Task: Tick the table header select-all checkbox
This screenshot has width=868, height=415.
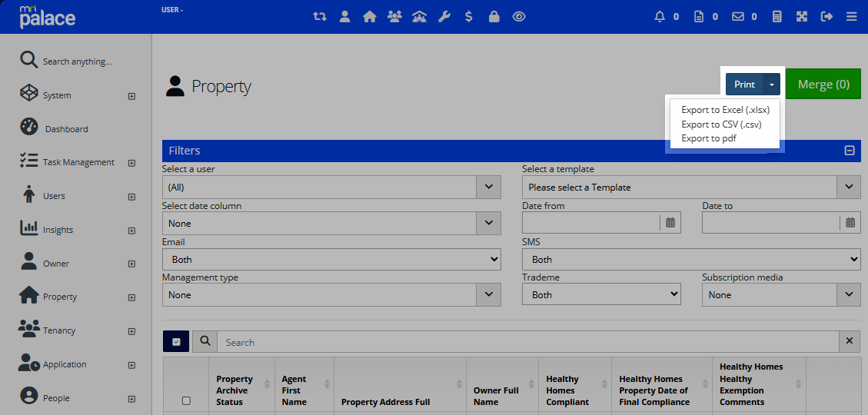Action: pyautogui.click(x=186, y=400)
